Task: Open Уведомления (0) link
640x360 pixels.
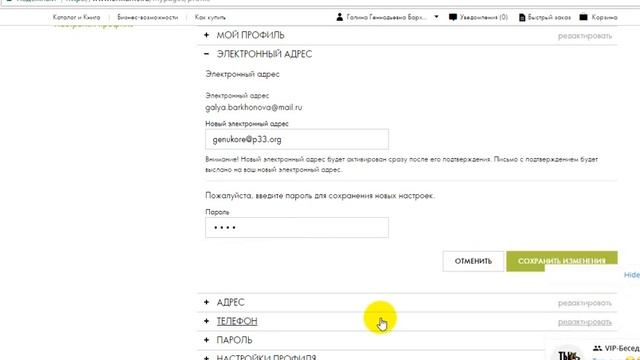Action: coord(484,17)
